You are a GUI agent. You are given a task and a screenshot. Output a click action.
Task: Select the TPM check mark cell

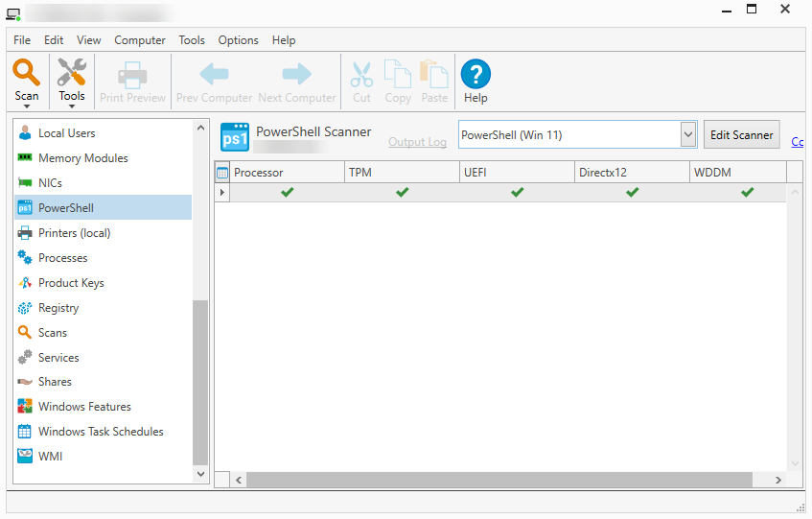click(403, 192)
